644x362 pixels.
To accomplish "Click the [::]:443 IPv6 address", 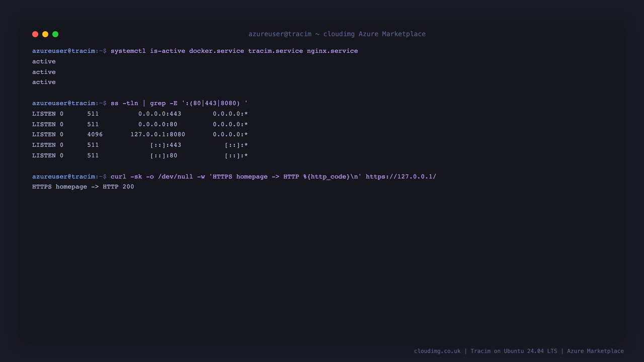I will [x=166, y=145].
